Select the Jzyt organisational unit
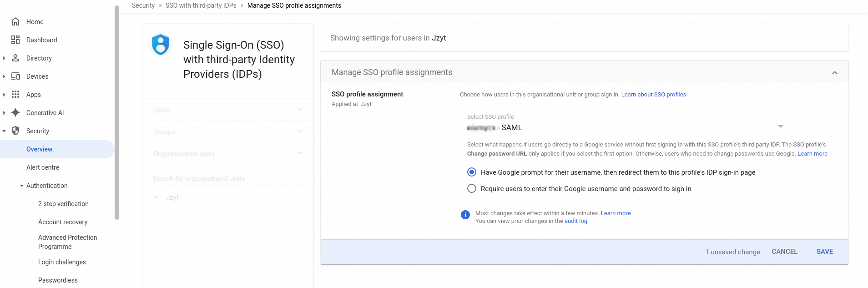Viewport: 868px width, 288px height. [172, 197]
